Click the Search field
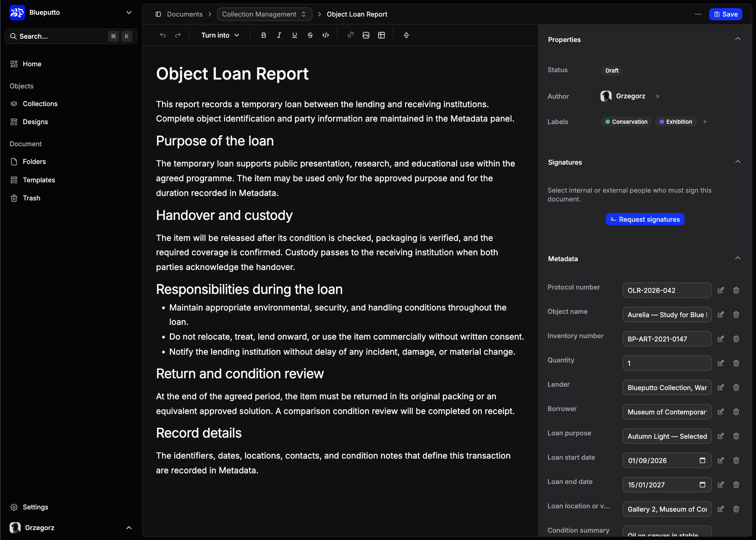The image size is (756, 540). (x=71, y=36)
